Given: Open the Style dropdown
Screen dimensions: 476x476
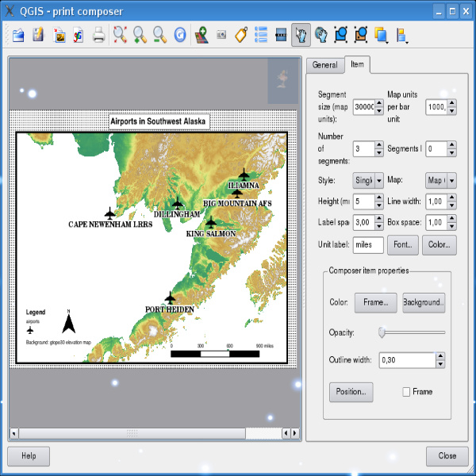Looking at the screenshot, I should pyautogui.click(x=368, y=181).
